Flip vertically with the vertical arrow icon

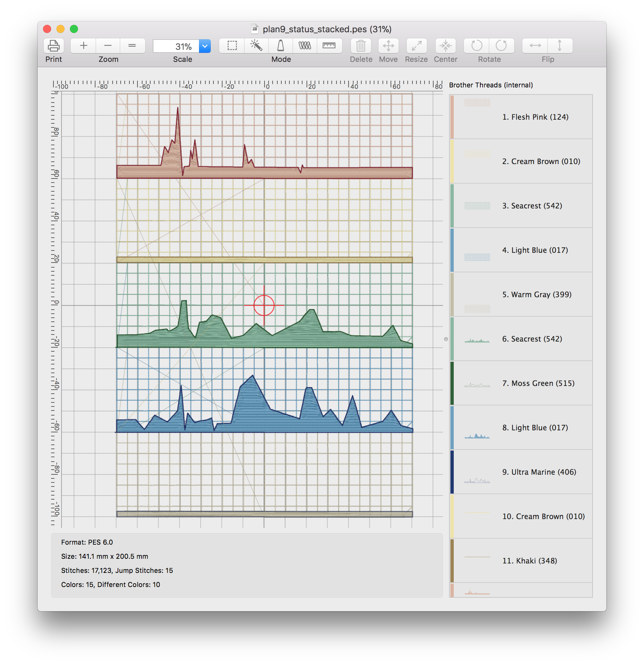tap(560, 46)
